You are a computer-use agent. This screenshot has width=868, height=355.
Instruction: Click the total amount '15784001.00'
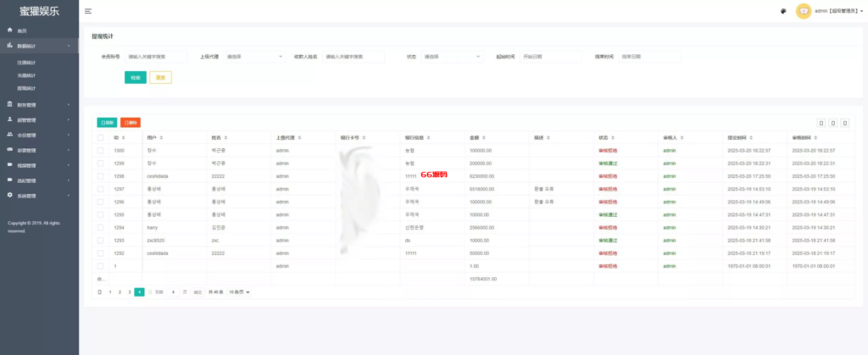[x=483, y=279]
